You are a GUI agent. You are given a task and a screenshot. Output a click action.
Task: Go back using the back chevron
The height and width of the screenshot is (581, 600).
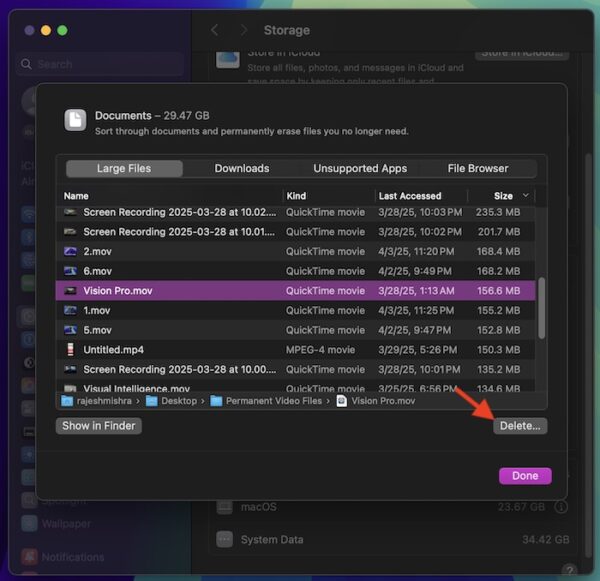215,31
